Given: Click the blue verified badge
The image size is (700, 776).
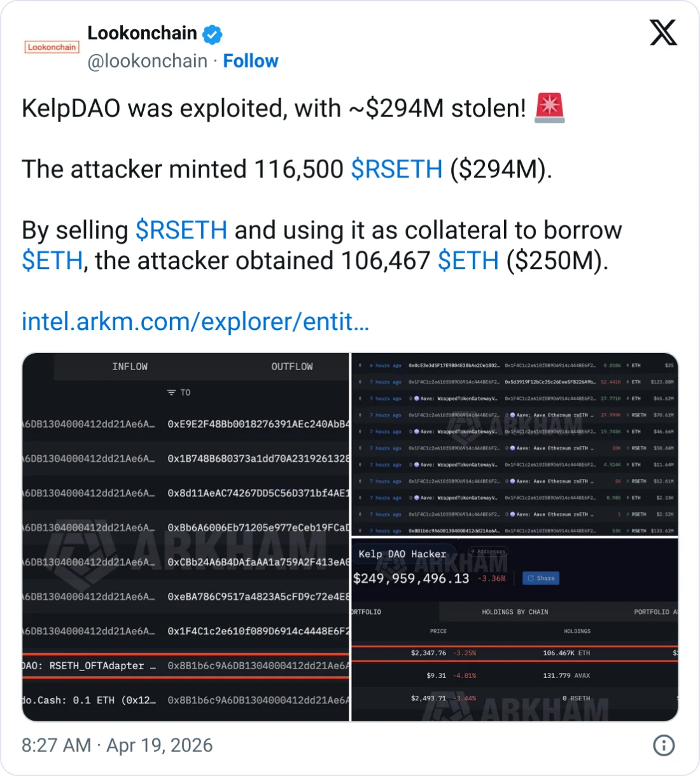Looking at the screenshot, I should [212, 34].
